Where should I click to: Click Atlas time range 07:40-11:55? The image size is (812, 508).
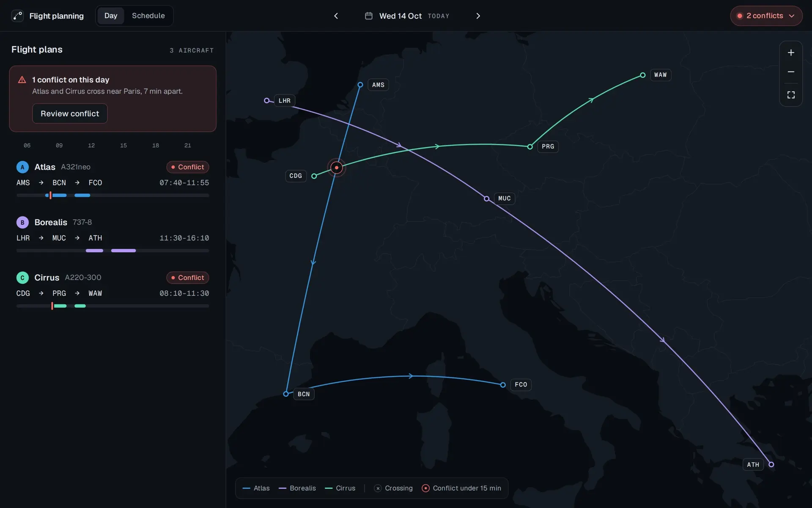point(184,183)
